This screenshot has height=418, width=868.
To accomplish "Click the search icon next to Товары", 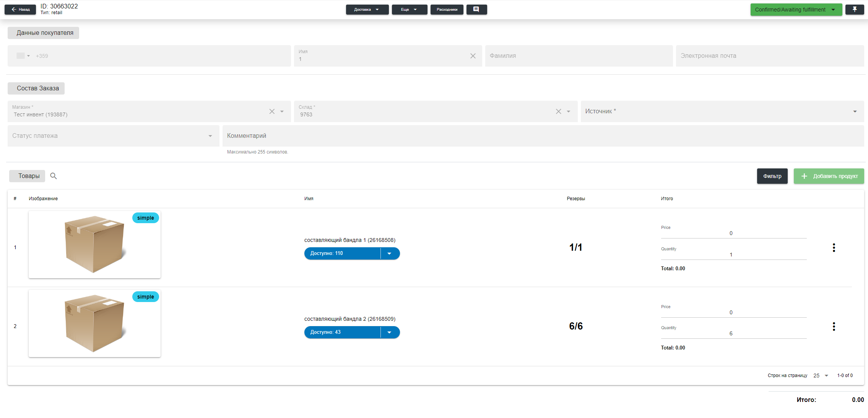I will [54, 176].
